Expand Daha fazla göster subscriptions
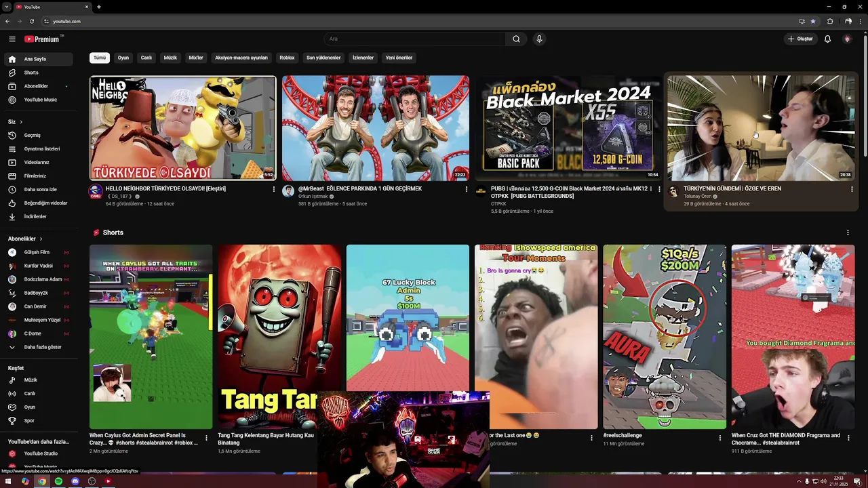This screenshot has width=868, height=488. [x=38, y=347]
